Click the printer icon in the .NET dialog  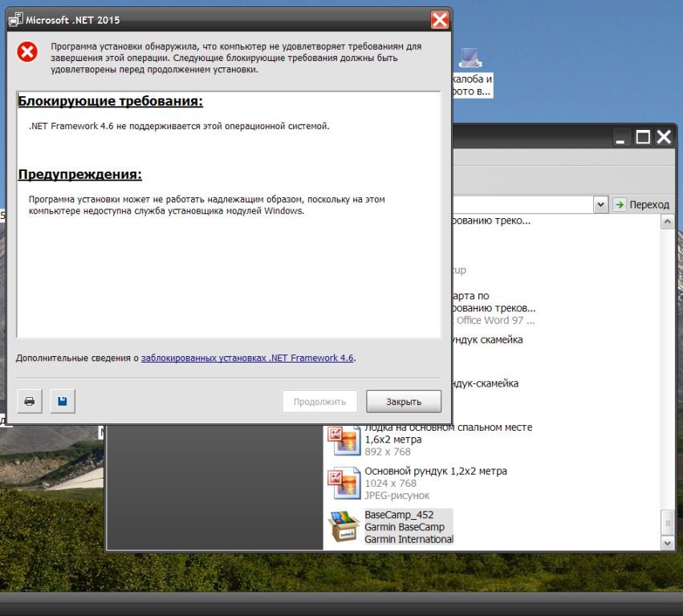pyautogui.click(x=30, y=401)
